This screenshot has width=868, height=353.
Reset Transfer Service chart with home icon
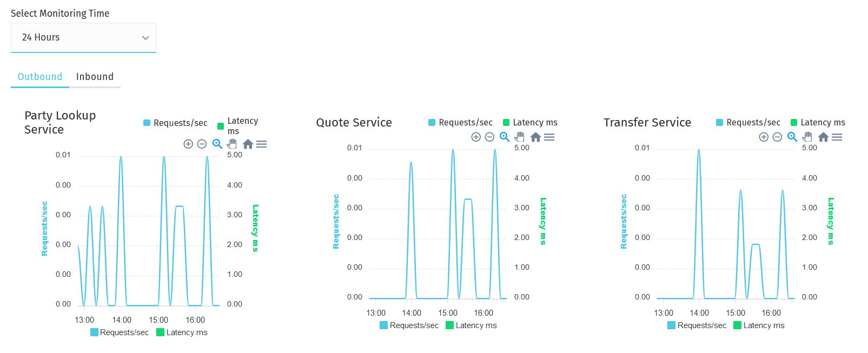[x=823, y=137]
